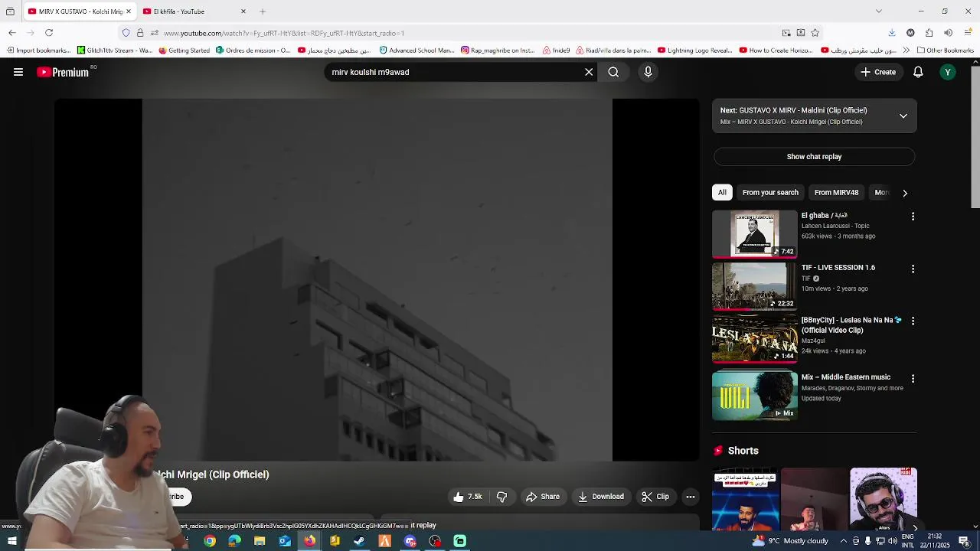This screenshot has height=551, width=980.
Task: Launch Chrome from taskbar
Action: (210, 541)
